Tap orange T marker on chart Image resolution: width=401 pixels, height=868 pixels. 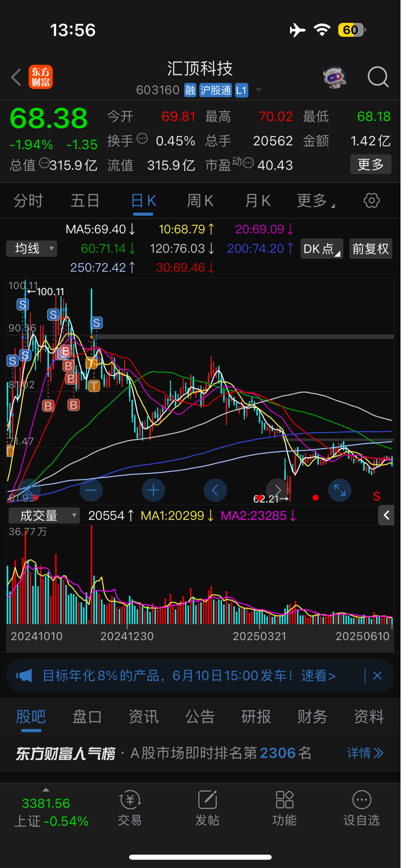pyautogui.click(x=94, y=386)
